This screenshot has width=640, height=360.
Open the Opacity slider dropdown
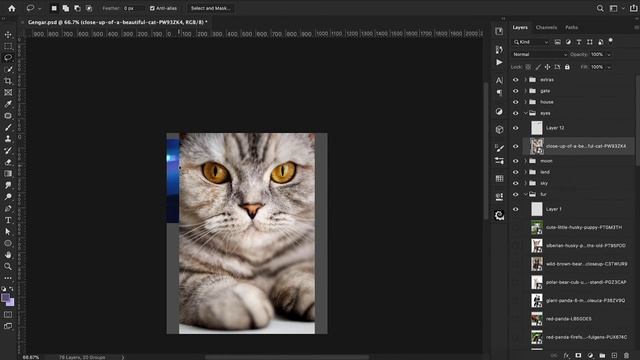(x=609, y=54)
